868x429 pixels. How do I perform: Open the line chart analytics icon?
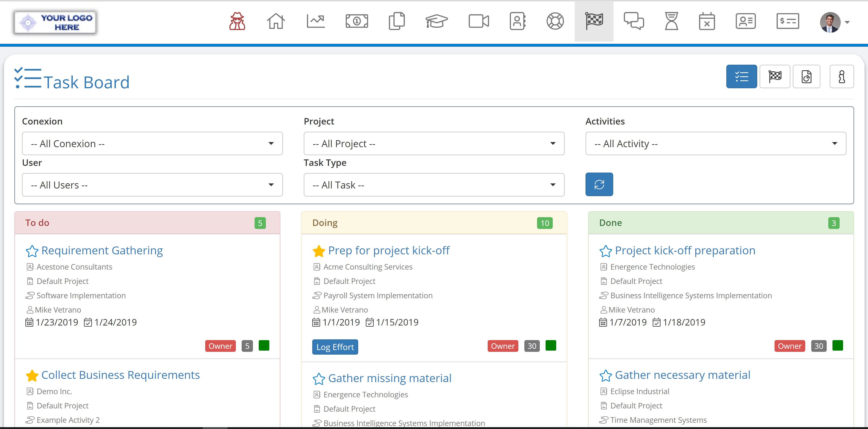pos(316,21)
